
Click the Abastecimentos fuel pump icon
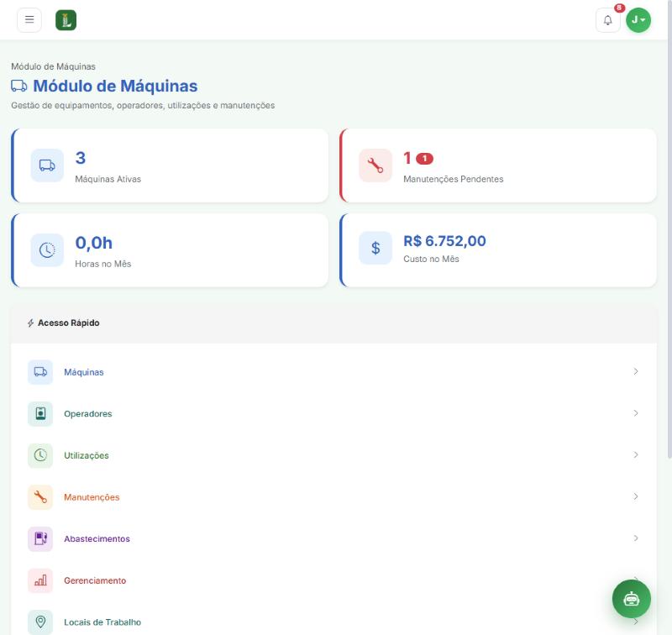[x=40, y=538]
